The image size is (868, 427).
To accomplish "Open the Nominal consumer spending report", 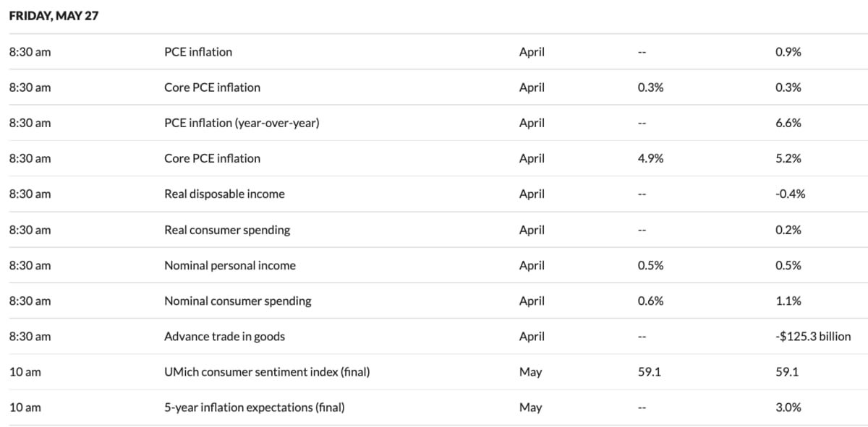I will tap(237, 301).
